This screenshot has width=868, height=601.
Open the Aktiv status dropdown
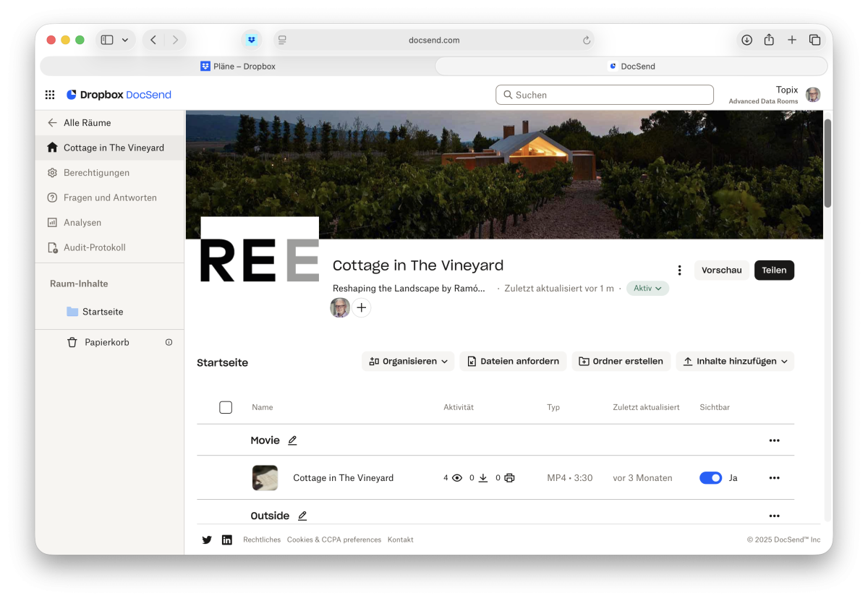click(647, 288)
